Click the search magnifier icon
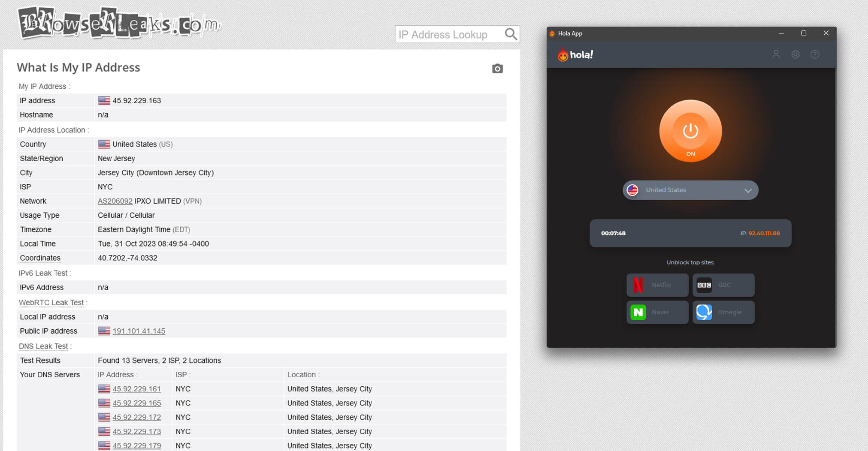The height and width of the screenshot is (451, 868). 511,34
